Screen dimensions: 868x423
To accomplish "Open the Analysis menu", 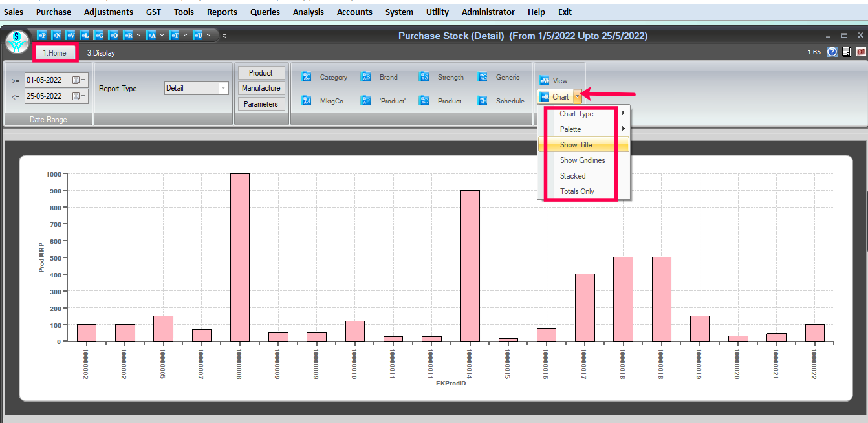I will 309,12.
